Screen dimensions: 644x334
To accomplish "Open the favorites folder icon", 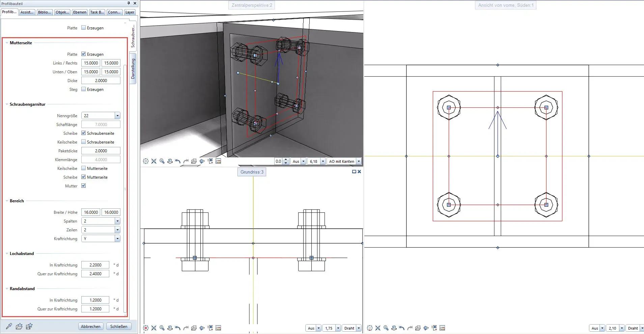I will coord(19,326).
